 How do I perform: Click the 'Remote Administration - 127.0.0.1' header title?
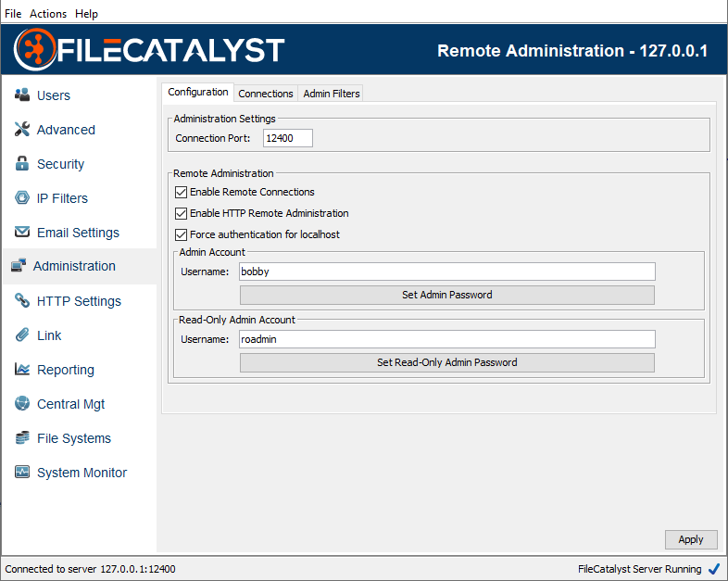click(572, 51)
